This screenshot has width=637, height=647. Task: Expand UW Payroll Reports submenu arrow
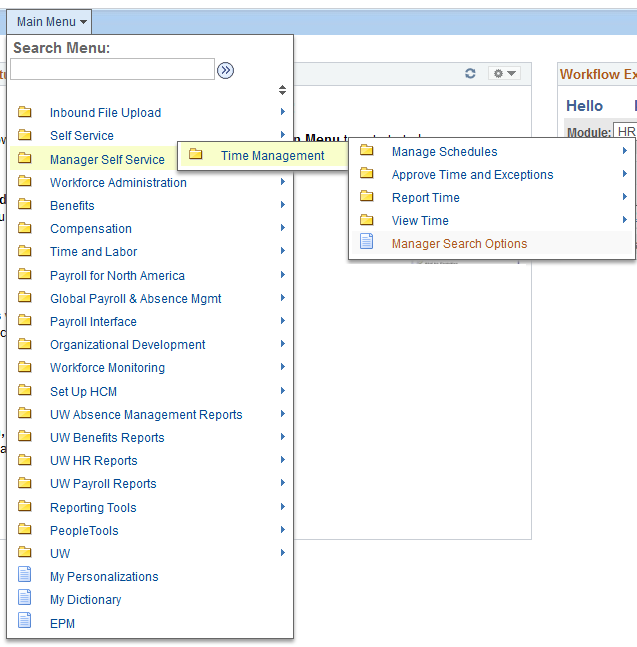tap(283, 482)
